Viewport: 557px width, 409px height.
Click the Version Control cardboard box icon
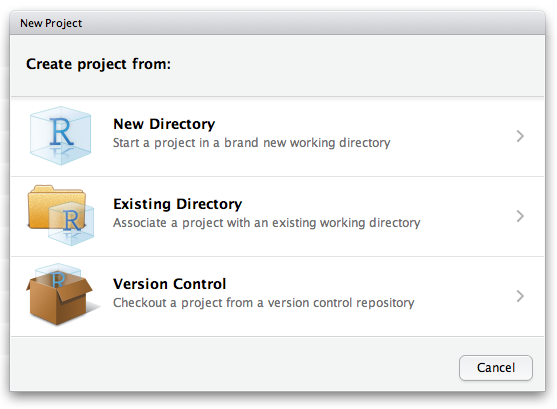(60, 295)
